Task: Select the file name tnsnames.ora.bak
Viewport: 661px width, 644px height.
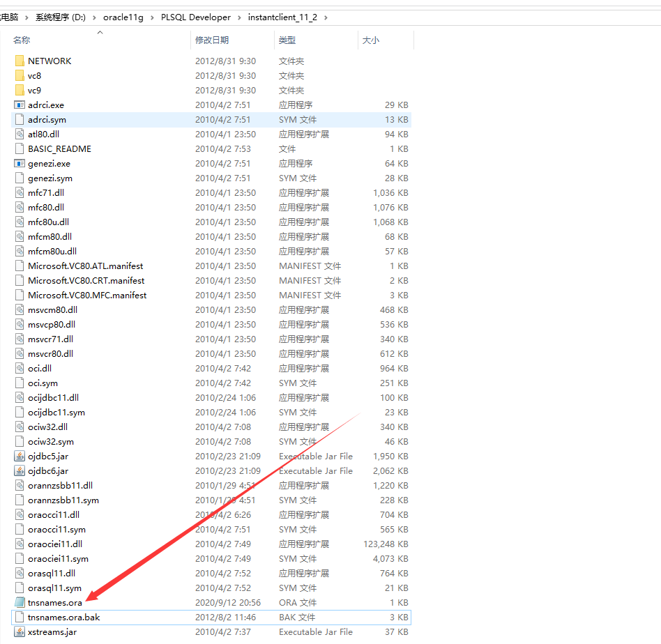Action: point(63,617)
